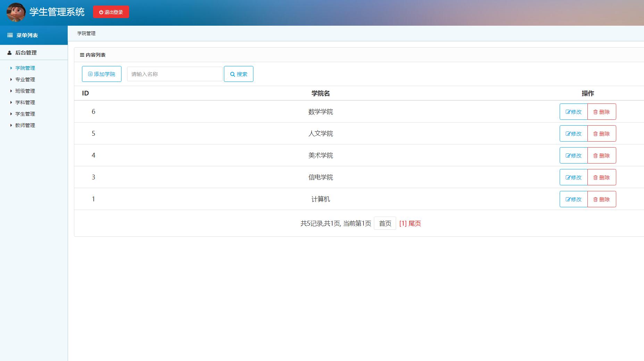644x361 pixels.
Task: Delete the 美术学院 row
Action: coord(602,156)
